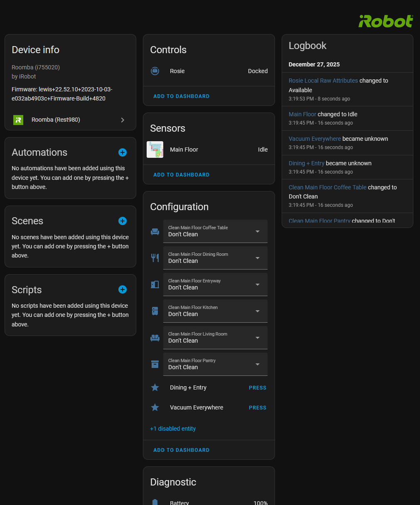Click the Coffee Table sofa icon
Screen dimensions: 420x505
click(x=155, y=231)
